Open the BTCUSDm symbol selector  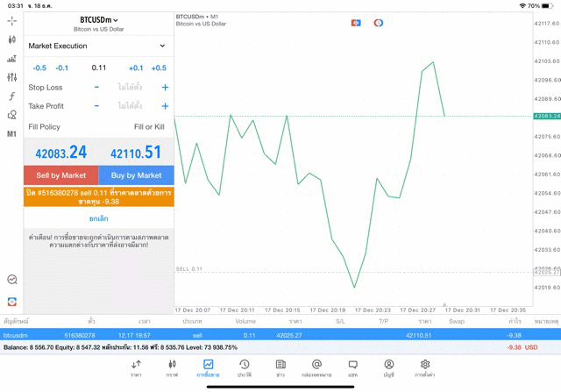97,19
